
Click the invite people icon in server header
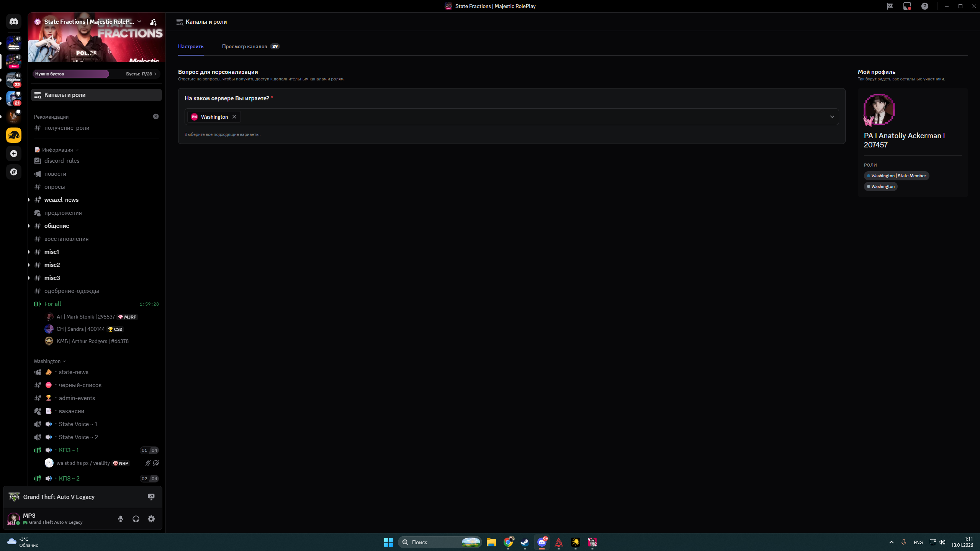[153, 22]
